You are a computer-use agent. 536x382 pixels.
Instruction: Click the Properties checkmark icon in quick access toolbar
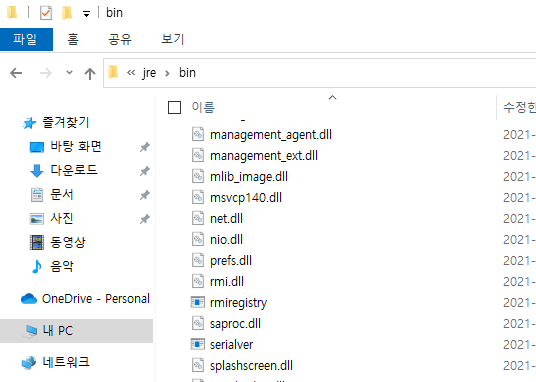tap(46, 13)
